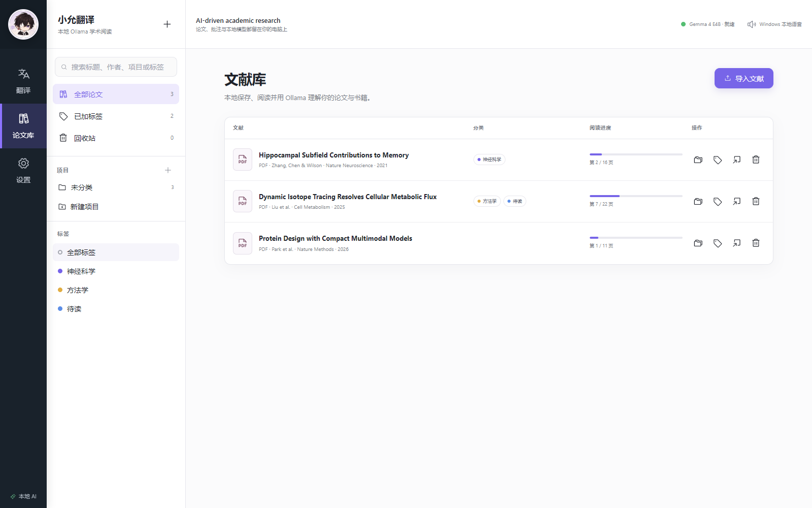The height and width of the screenshot is (508, 812).
Task: Open Protein Design paper in reader icon
Action: tap(736, 243)
